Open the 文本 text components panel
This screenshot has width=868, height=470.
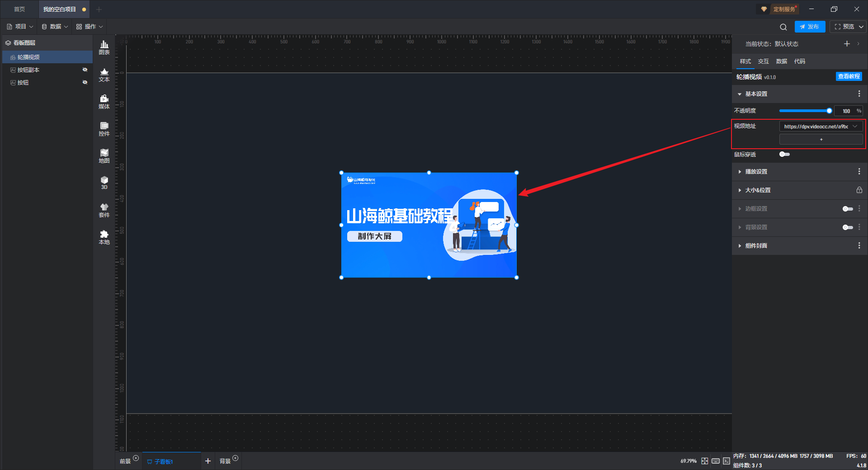(x=104, y=75)
